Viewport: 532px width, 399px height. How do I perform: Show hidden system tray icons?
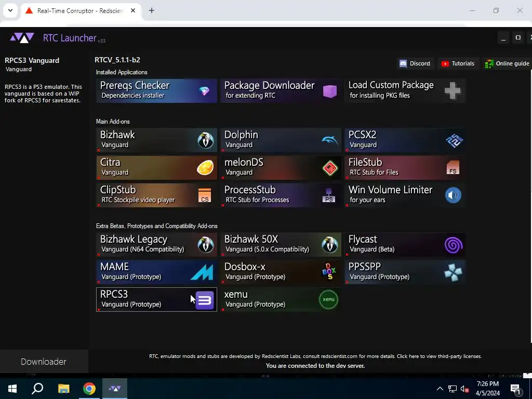440,389
